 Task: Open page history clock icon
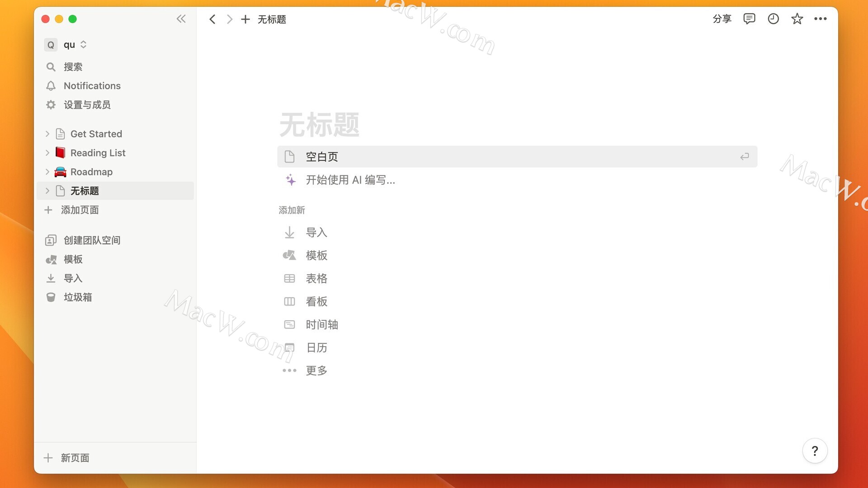(773, 19)
